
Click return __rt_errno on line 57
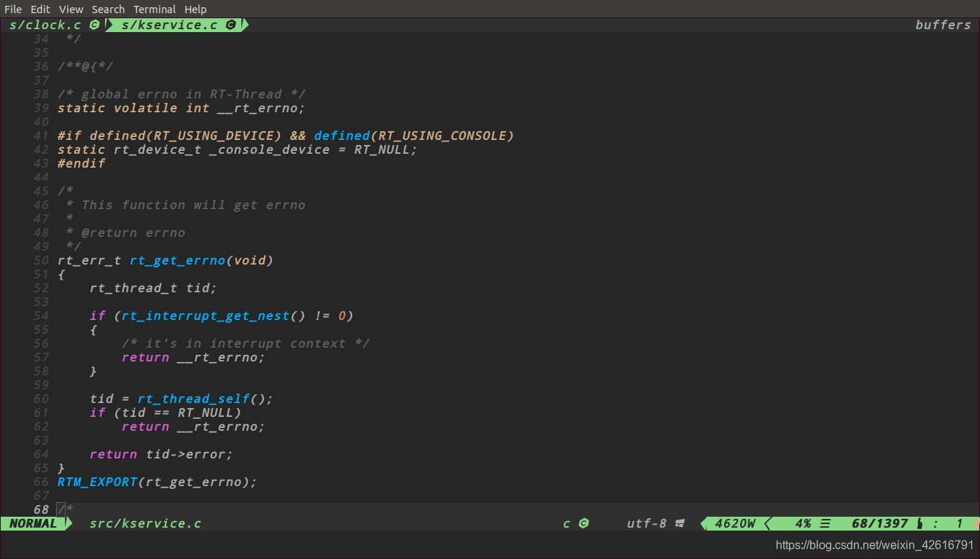193,357
